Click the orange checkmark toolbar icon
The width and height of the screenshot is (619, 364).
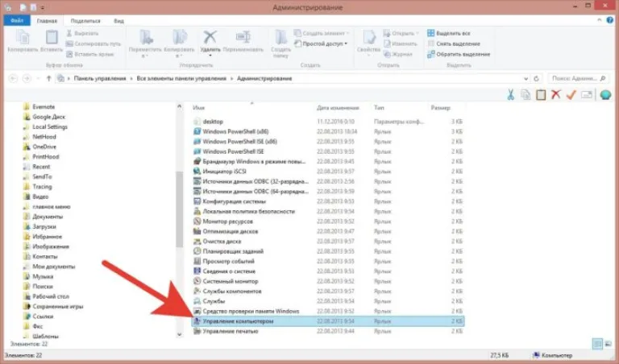[571, 95]
